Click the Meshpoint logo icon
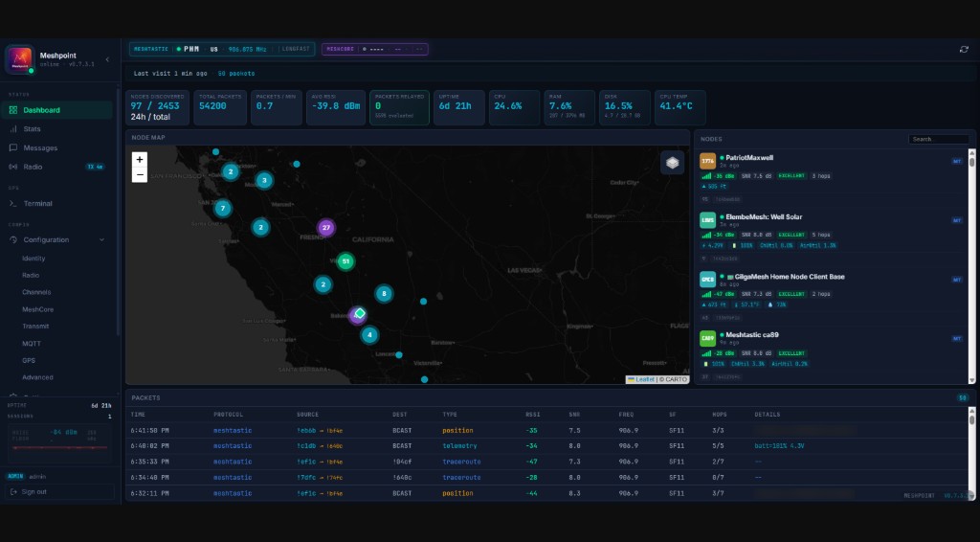This screenshot has width=980, height=542. click(x=20, y=59)
